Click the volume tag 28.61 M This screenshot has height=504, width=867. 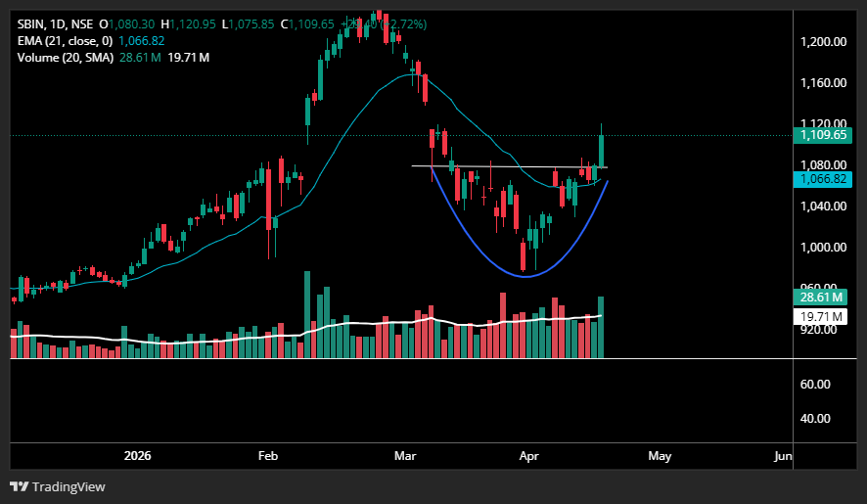(821, 298)
